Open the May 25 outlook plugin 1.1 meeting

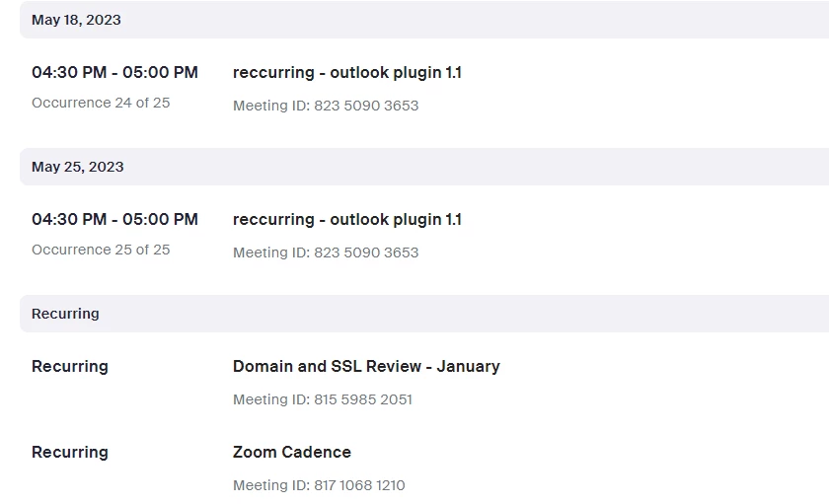click(x=346, y=219)
